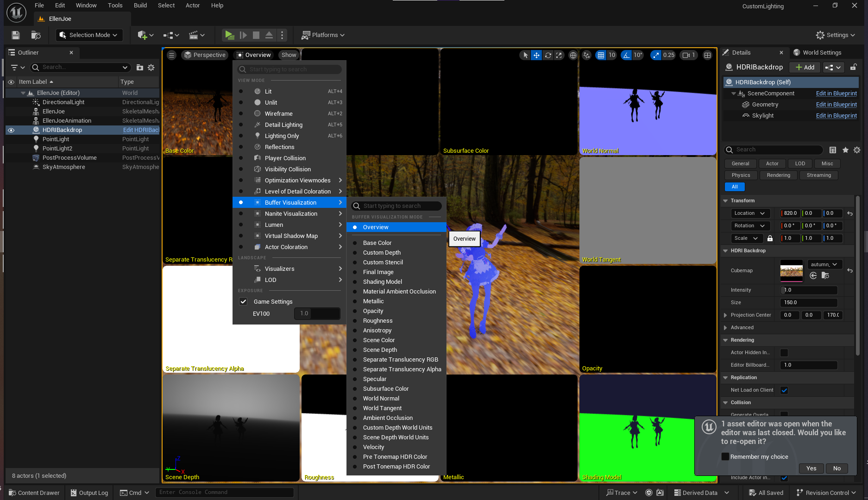Adjust the HDRI Backdrop Size slider
This screenshot has width=868, height=500.
pyautogui.click(x=809, y=302)
